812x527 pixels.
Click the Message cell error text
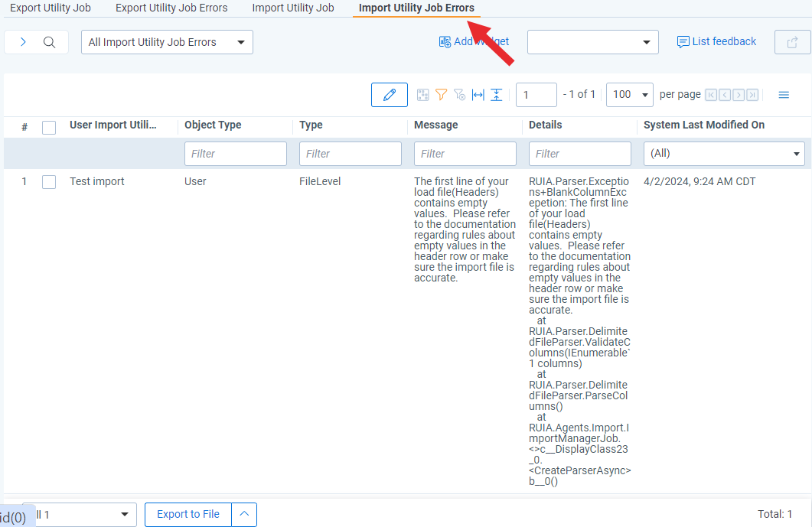tap(465, 229)
